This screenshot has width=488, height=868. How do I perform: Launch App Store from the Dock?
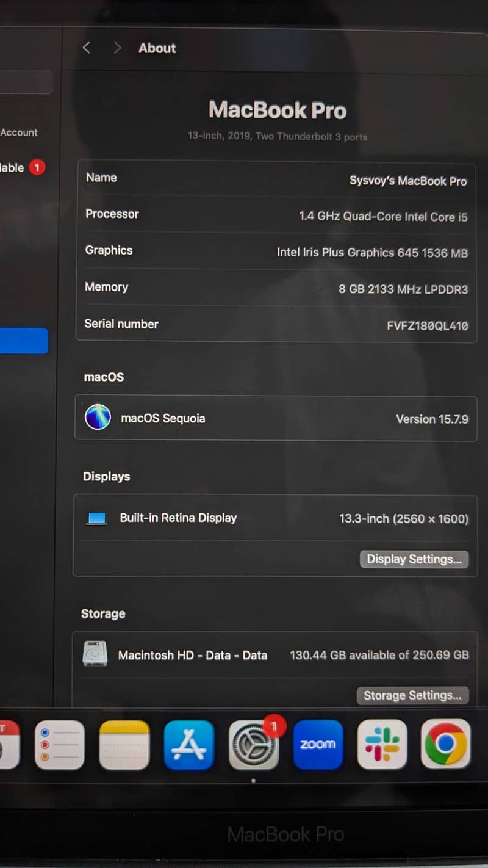pos(189,744)
